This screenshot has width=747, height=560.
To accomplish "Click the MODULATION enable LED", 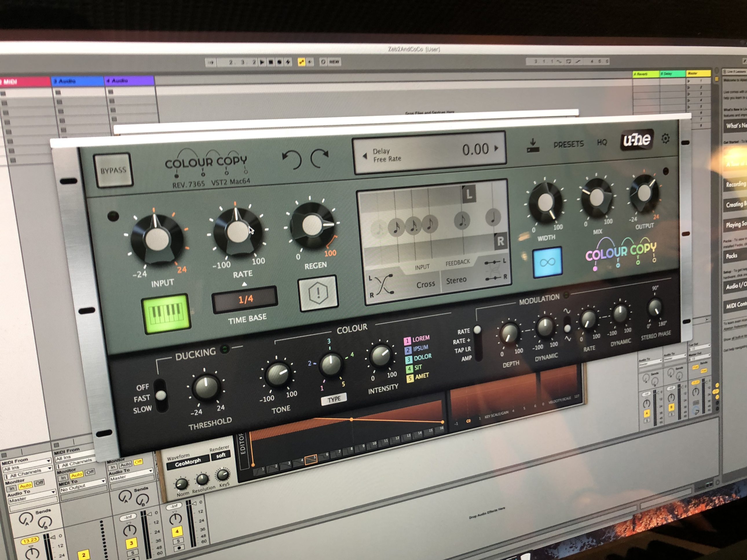I will 566,295.
